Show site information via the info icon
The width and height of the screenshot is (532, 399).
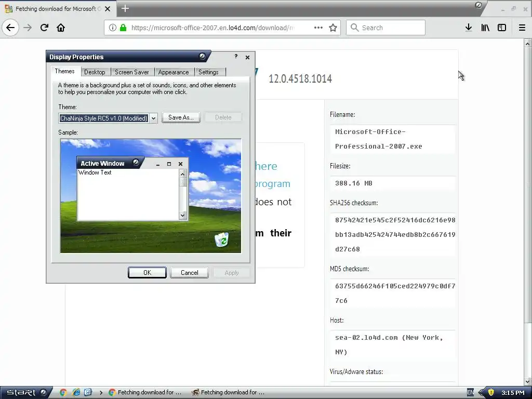tap(112, 28)
